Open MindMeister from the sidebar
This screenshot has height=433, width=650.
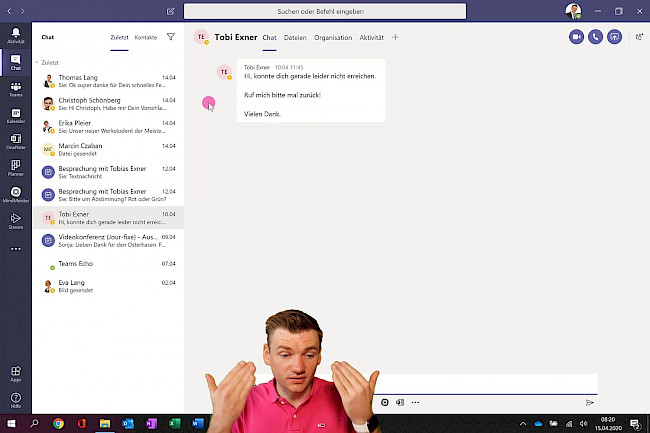[16, 195]
